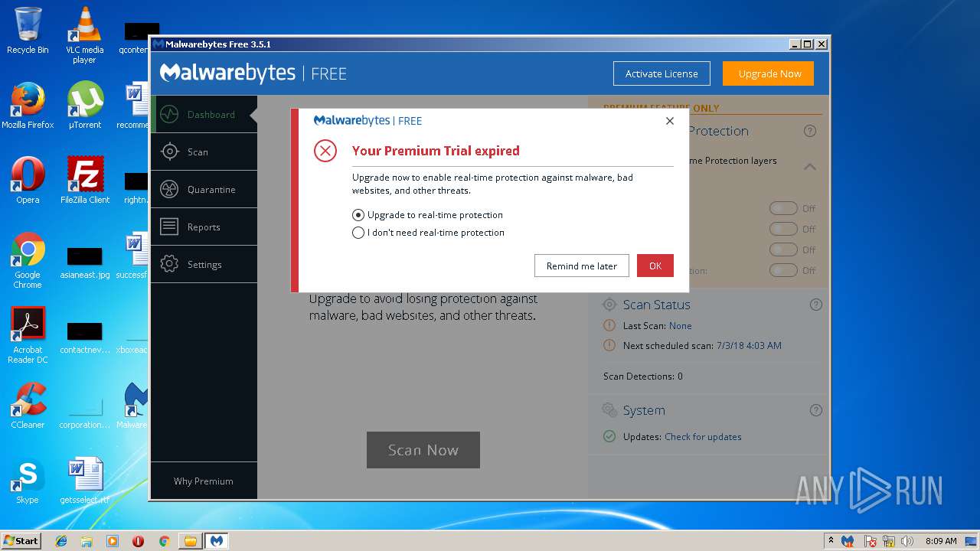
Task: Select the VLC media player shortcut
Action: click(x=84, y=35)
